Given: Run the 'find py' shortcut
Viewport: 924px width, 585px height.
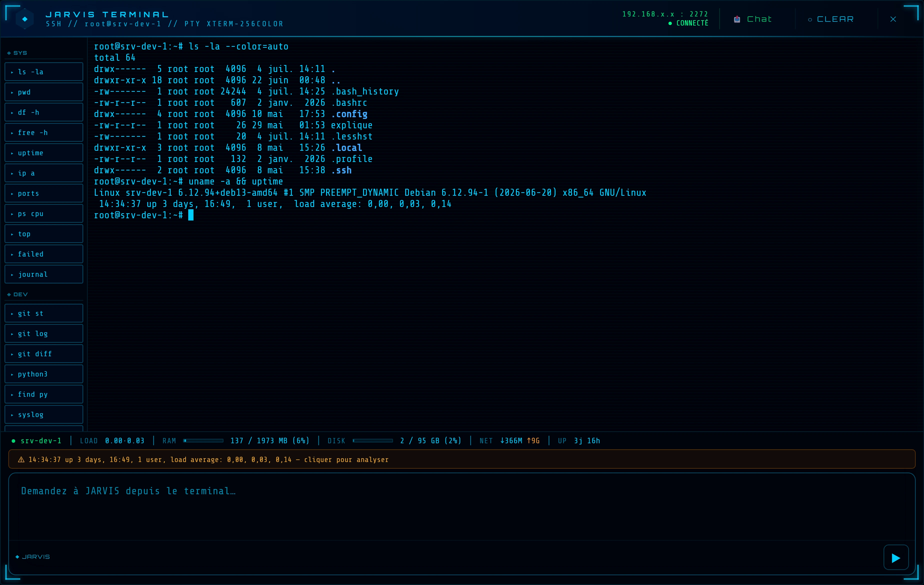Looking at the screenshot, I should [x=44, y=394].
